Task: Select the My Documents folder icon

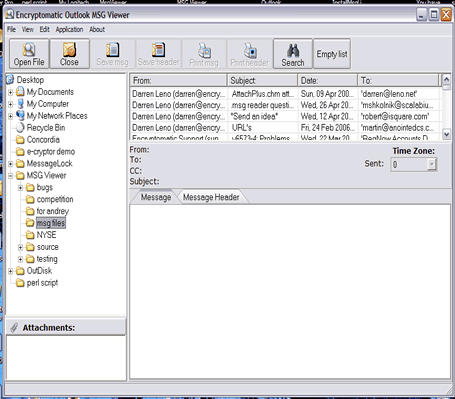Action: pos(20,92)
